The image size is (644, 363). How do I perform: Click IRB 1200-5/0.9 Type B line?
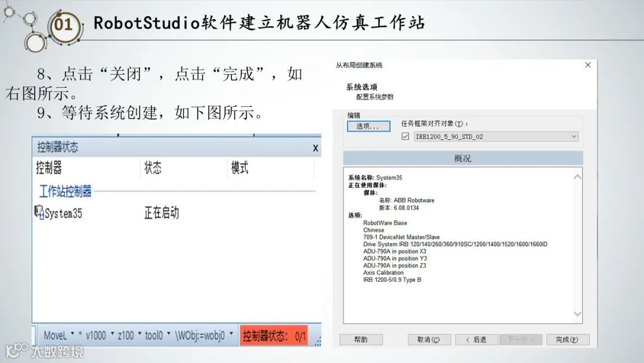392,279
